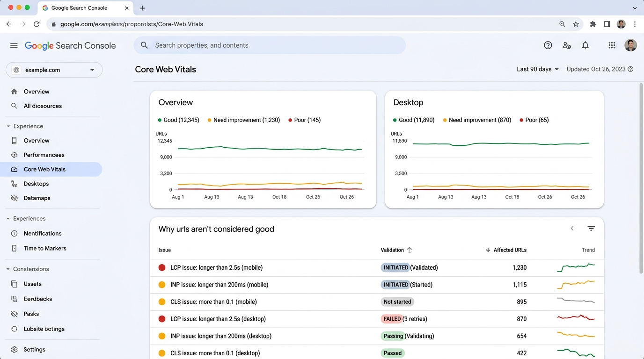The width and height of the screenshot is (644, 359).
Task: Open the example.com property selector
Action: pyautogui.click(x=54, y=70)
